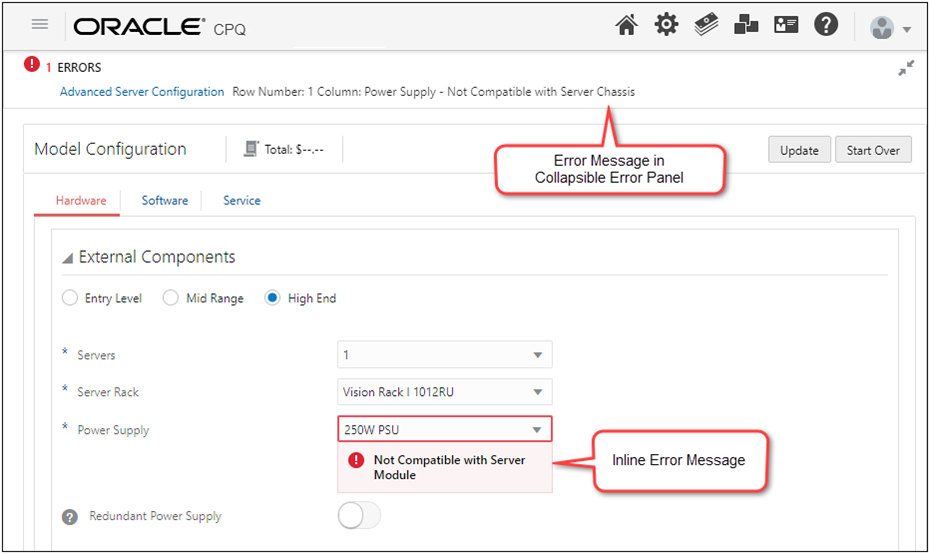Click the user avatar icon
The width and height of the screenshot is (930, 554).
click(x=881, y=28)
